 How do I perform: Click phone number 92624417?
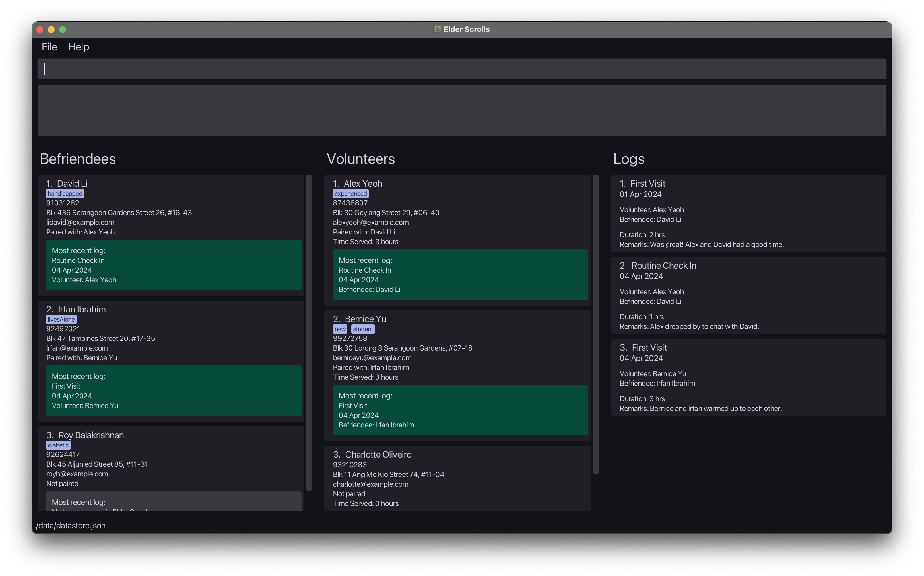click(x=63, y=454)
